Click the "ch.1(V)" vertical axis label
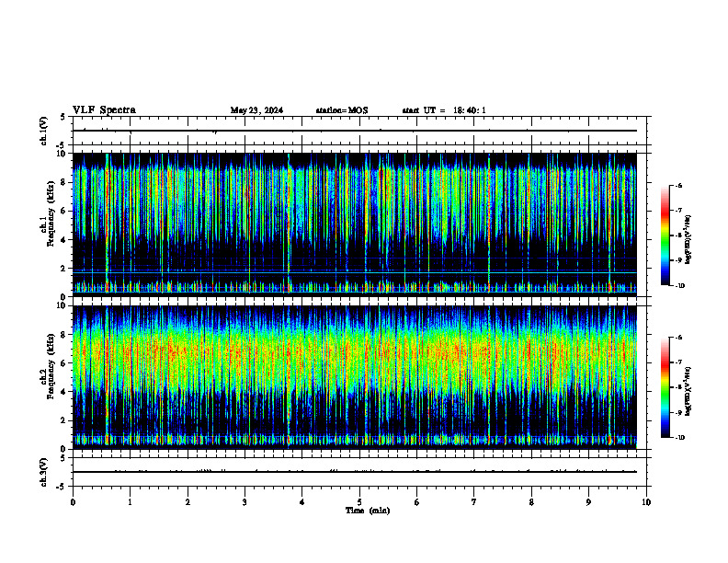This screenshot has width=728, height=563. pos(43,131)
